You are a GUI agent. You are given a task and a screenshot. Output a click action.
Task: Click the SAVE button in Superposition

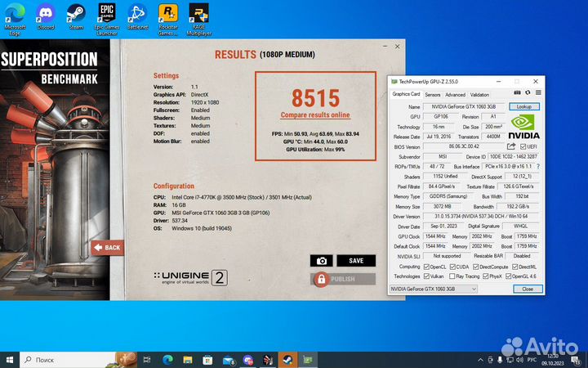point(356,261)
